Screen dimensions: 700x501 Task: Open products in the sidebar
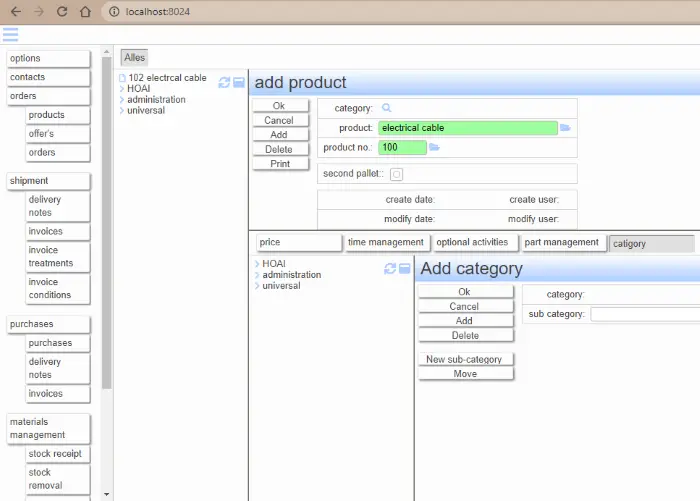point(58,115)
